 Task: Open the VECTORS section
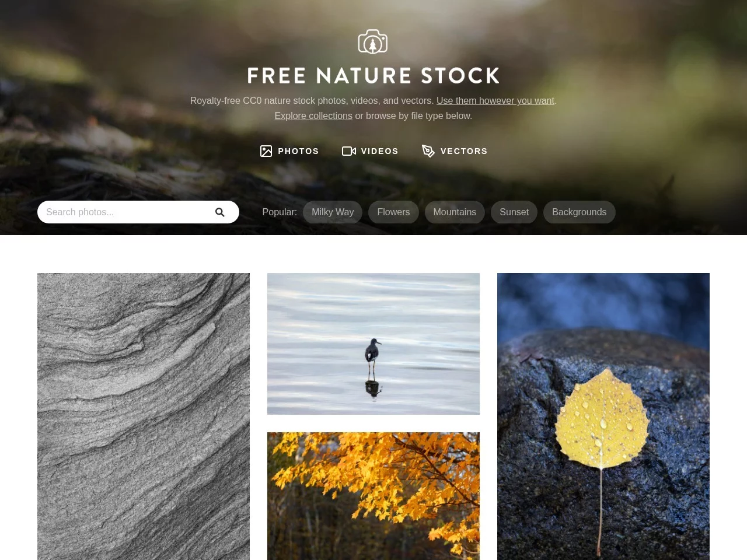click(x=455, y=151)
